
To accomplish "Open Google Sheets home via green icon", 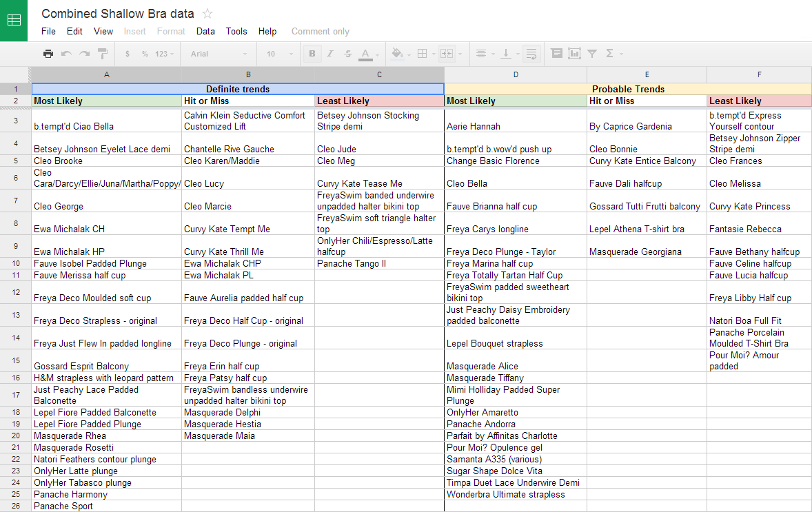I will coord(14,20).
